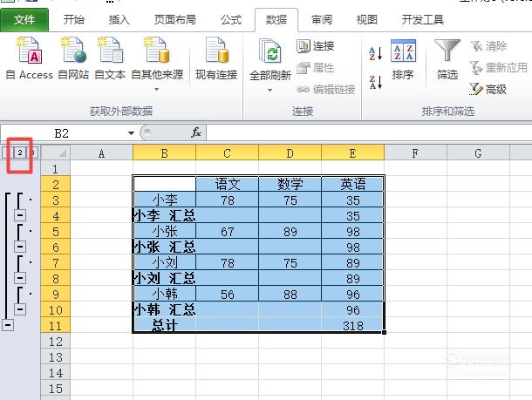Screen dimensions: 532x400
Task: Click 重新应用 reapply filter
Action: pyautogui.click(x=499, y=68)
